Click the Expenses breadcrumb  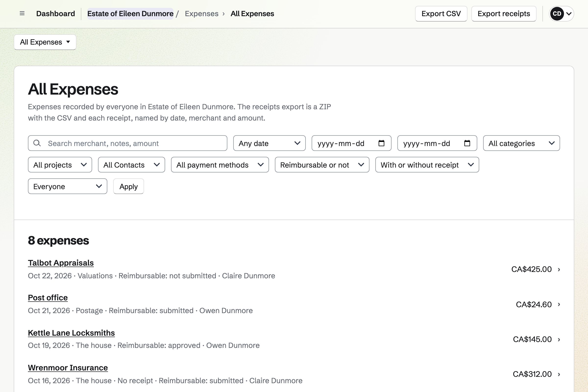click(x=201, y=13)
